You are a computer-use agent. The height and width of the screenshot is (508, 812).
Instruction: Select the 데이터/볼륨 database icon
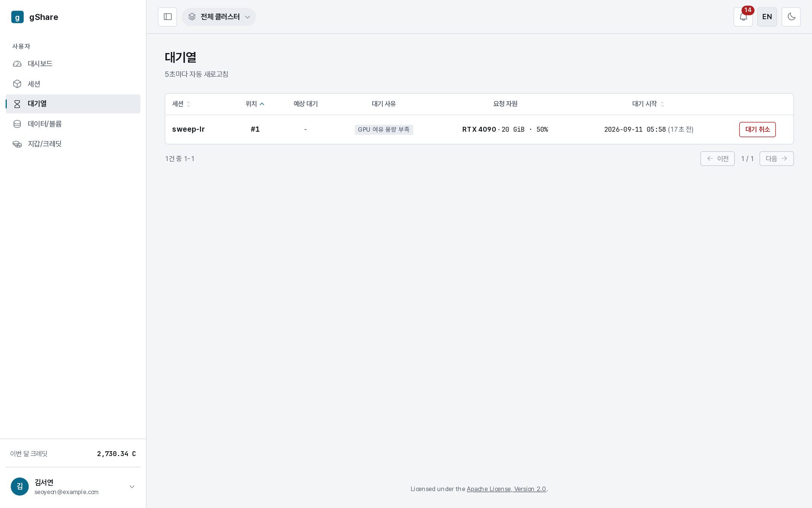coord(17,124)
